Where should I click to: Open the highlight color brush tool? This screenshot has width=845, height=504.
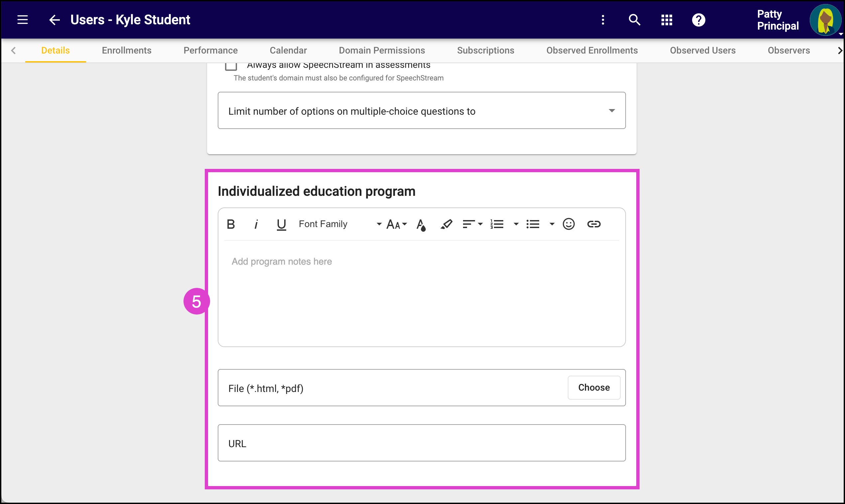[446, 224]
